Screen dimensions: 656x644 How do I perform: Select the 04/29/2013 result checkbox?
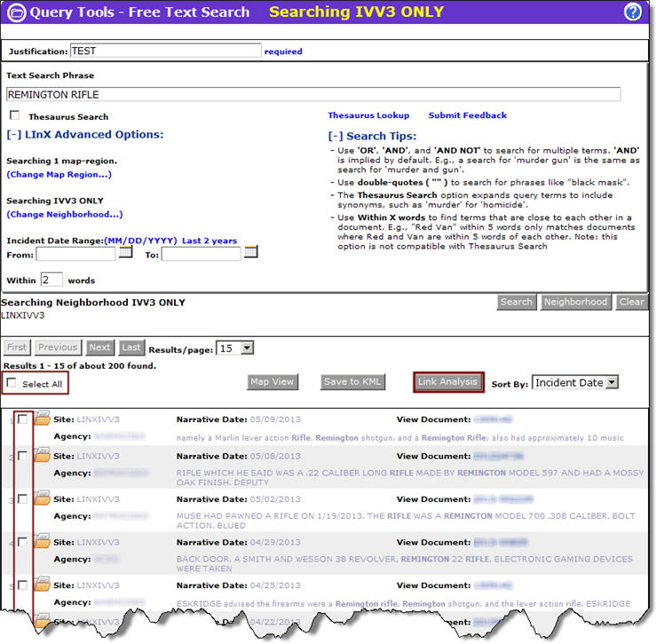pos(22,541)
